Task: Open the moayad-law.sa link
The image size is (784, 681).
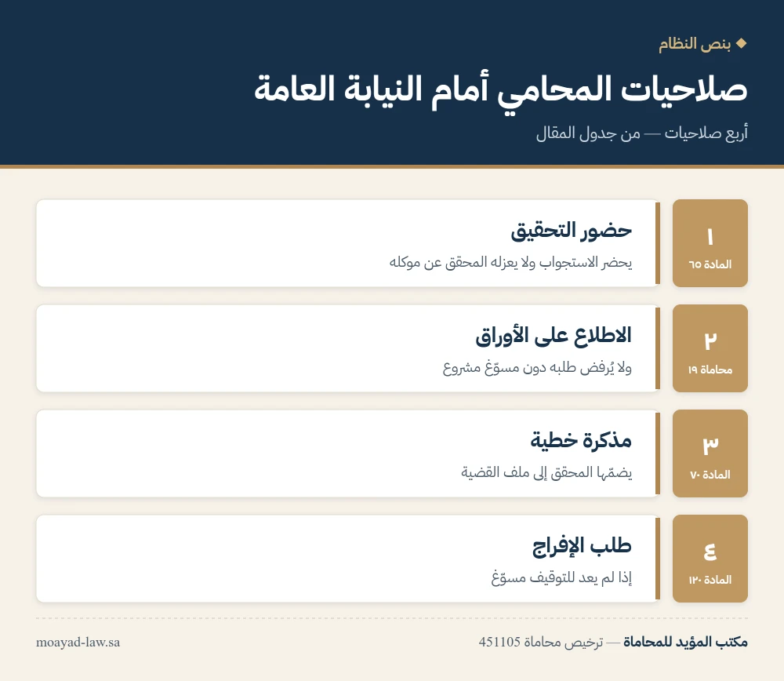Action: pyautogui.click(x=78, y=642)
